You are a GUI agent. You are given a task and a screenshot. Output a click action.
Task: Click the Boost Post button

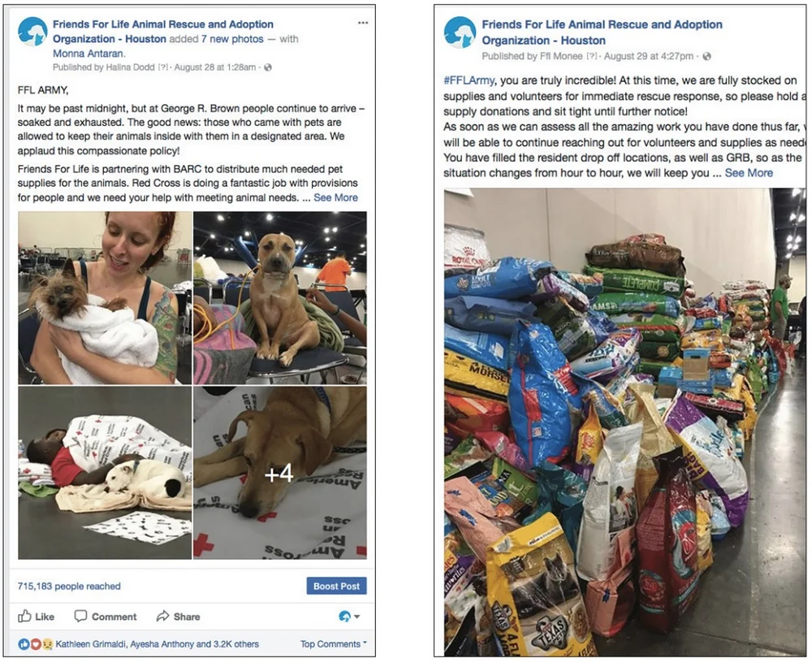click(336, 586)
